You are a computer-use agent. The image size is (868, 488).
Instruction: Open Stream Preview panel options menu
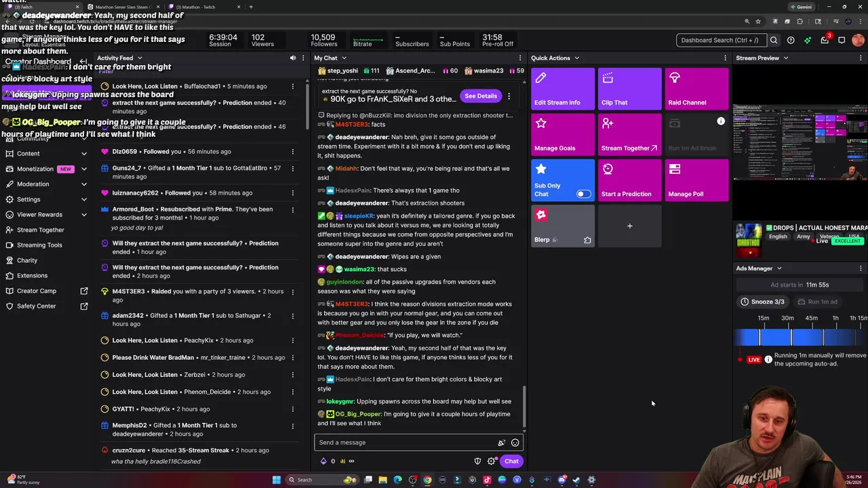(x=861, y=58)
